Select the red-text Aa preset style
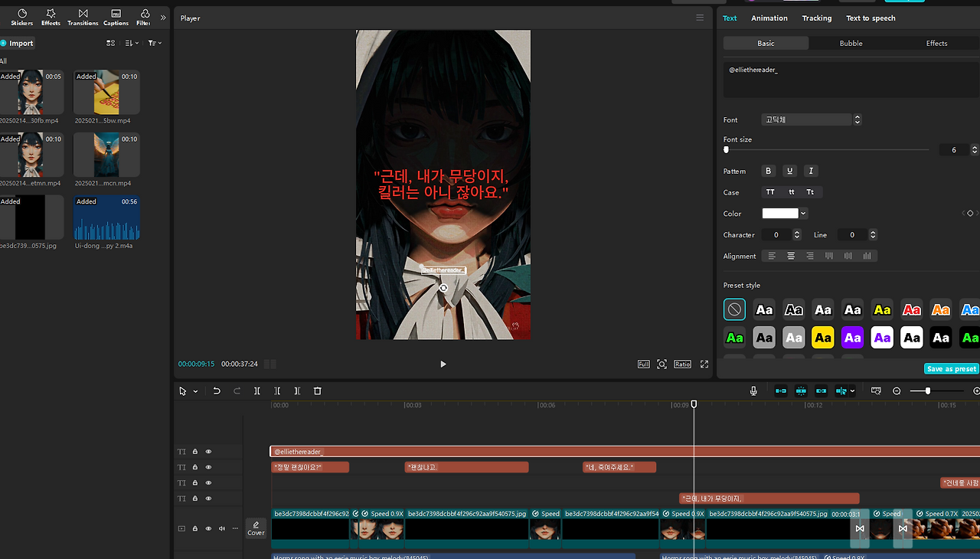The height and width of the screenshot is (559, 980). tap(911, 309)
